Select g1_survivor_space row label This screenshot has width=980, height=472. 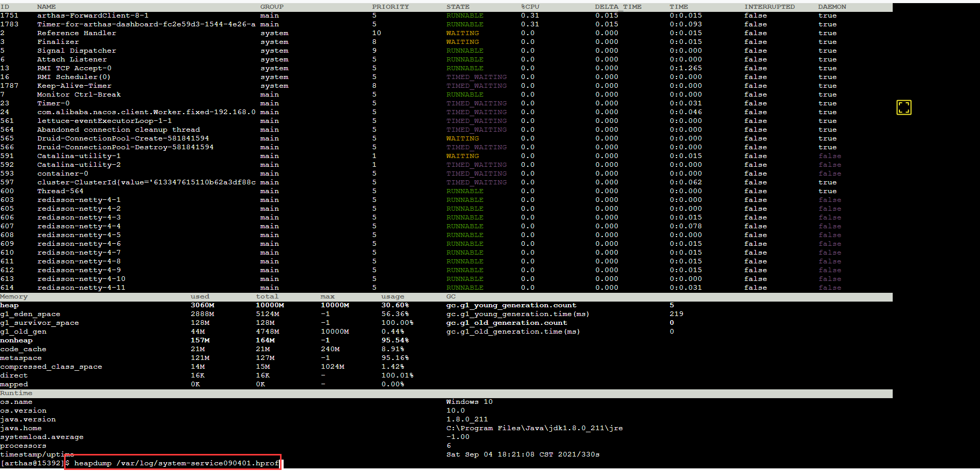click(x=39, y=323)
